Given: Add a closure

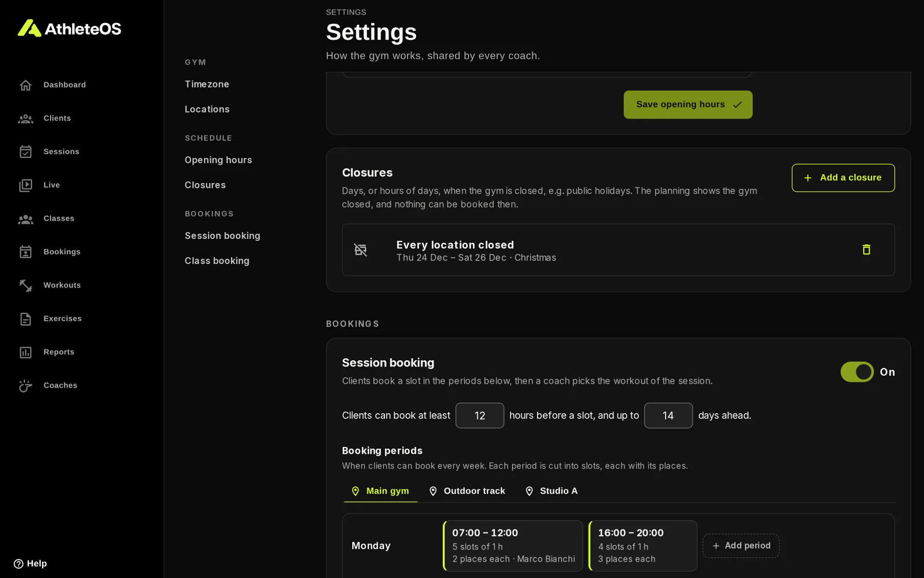Looking at the screenshot, I should [843, 178].
